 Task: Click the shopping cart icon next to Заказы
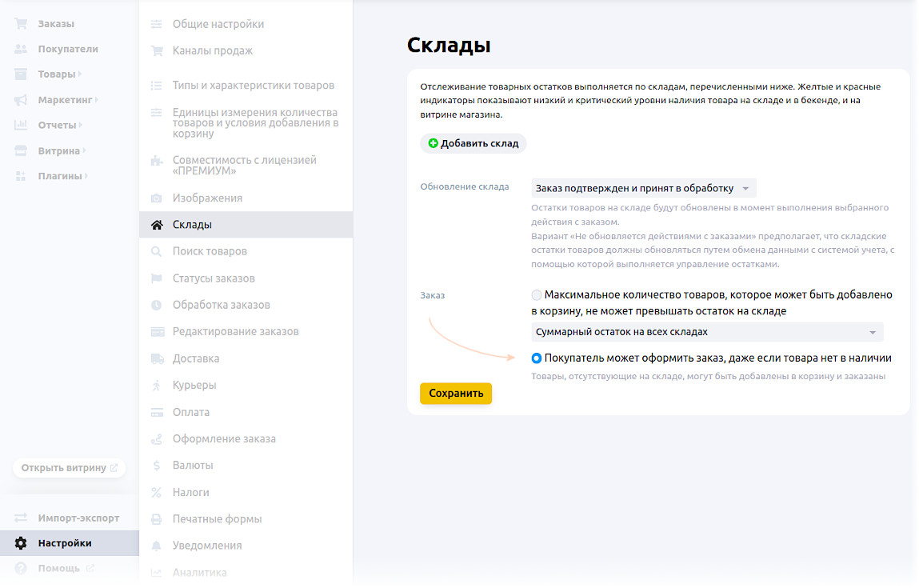pyautogui.click(x=21, y=24)
